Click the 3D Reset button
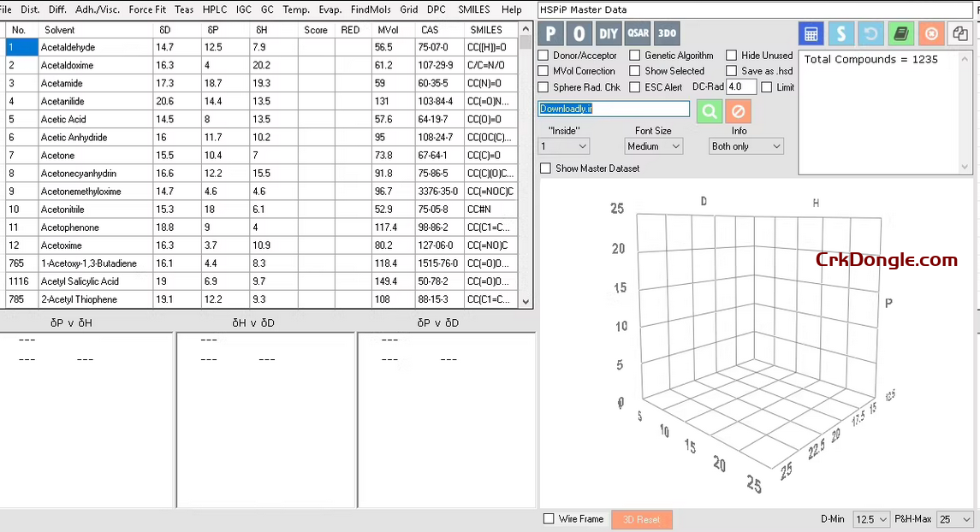 641,518
